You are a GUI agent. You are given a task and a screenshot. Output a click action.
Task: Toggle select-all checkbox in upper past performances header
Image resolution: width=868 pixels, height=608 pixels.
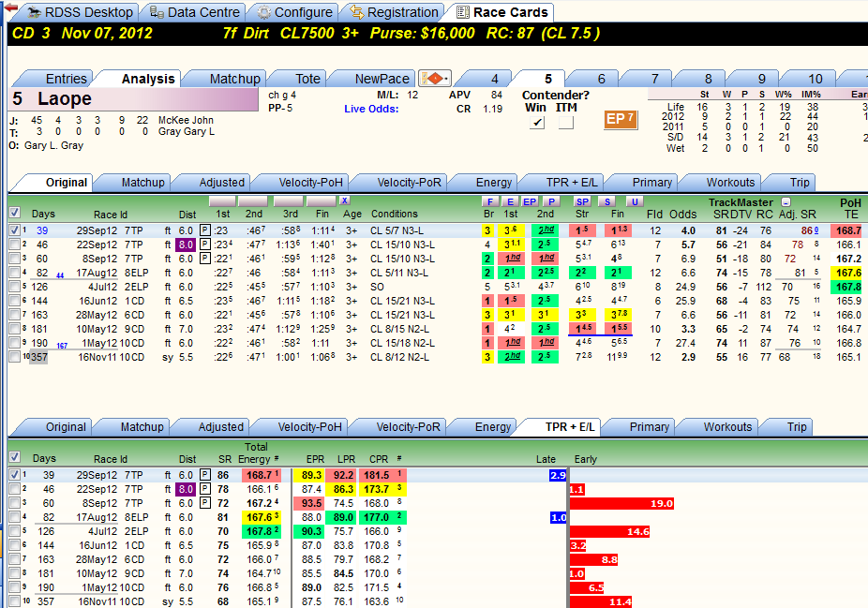(x=15, y=213)
